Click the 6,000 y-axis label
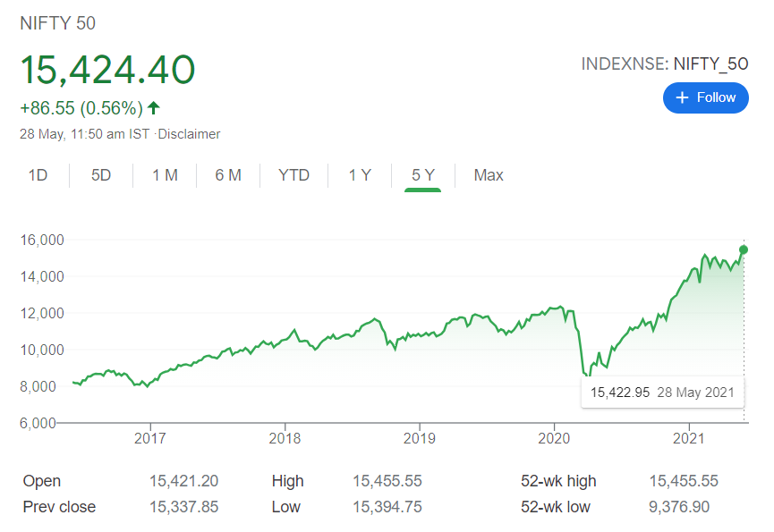Image resolution: width=774 pixels, height=532 pixels. pyautogui.click(x=38, y=423)
